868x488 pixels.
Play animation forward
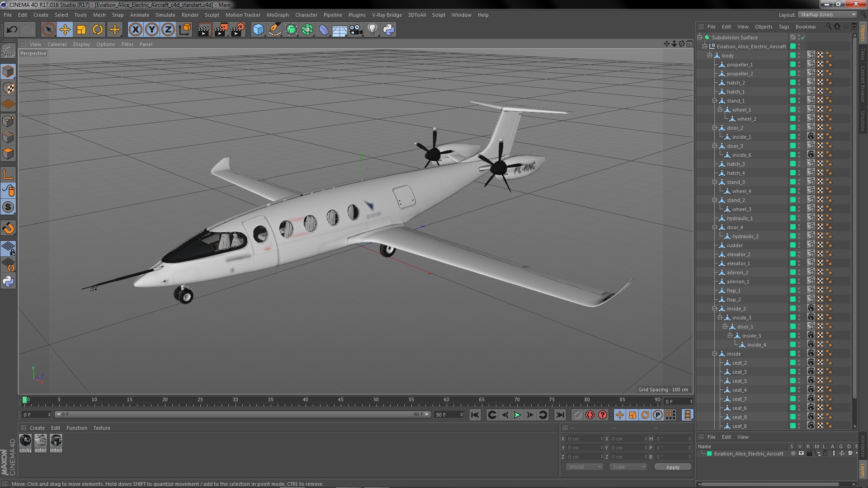tap(517, 415)
